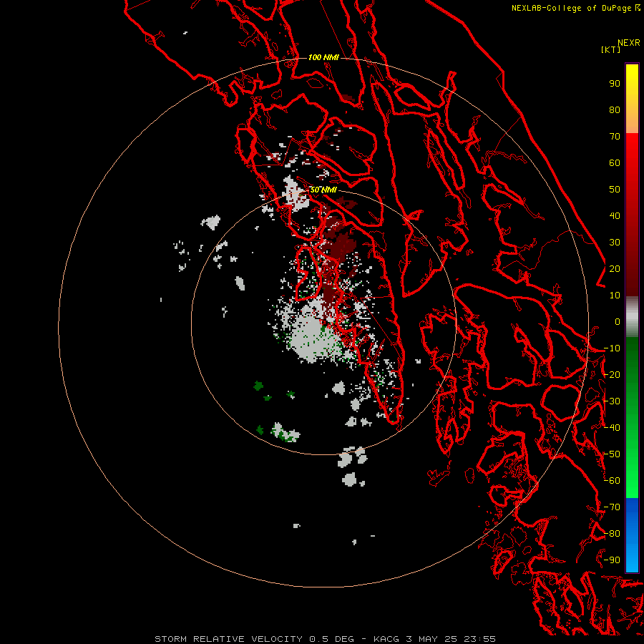The height and width of the screenshot is (644, 644).
Task: Click the "-20" scale value
Action: (x=612, y=374)
